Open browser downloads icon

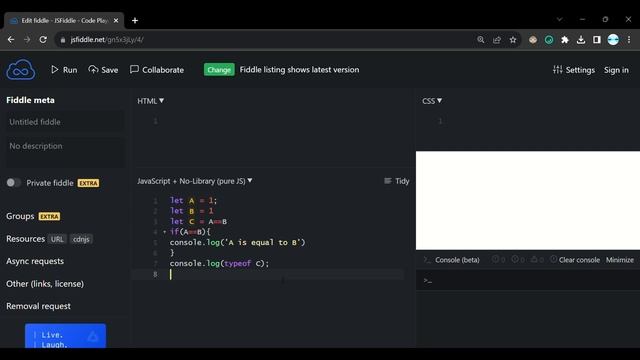coord(581,40)
